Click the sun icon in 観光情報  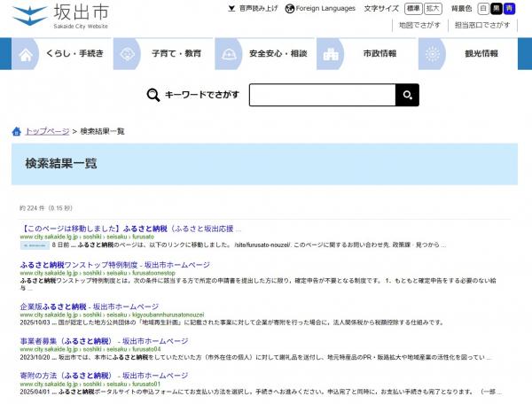point(433,54)
